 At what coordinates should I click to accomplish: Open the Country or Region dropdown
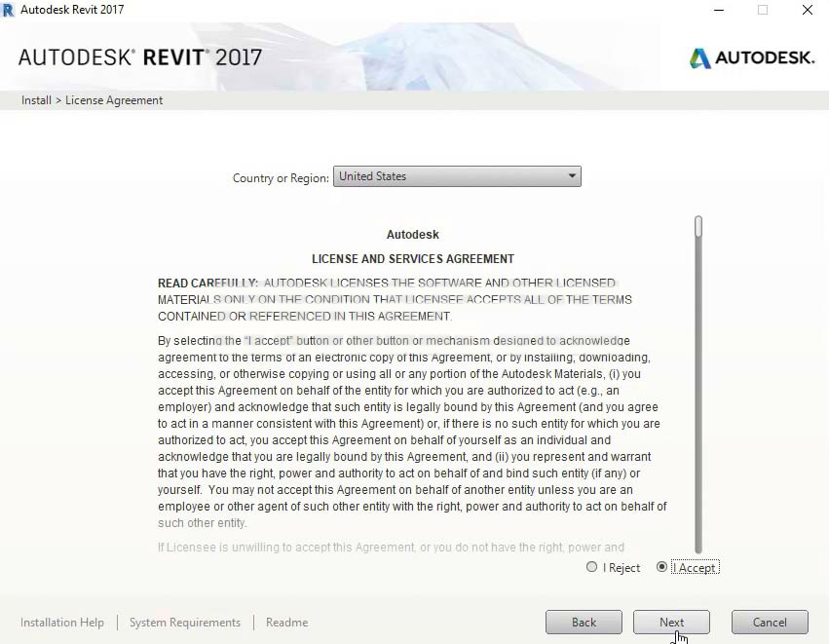pos(457,176)
